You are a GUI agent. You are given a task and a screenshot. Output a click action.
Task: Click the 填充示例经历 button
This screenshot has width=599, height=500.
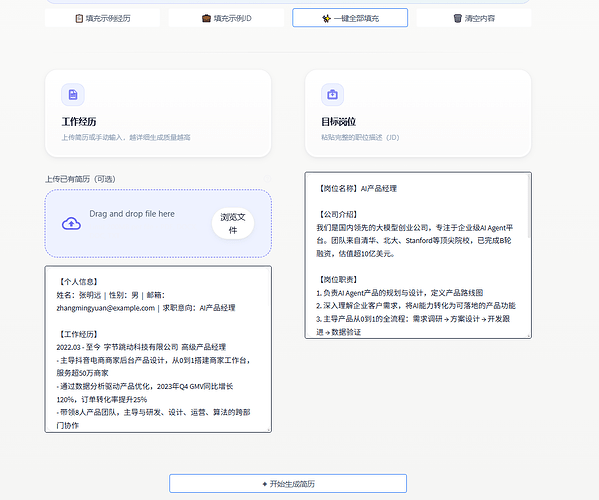tap(102, 18)
